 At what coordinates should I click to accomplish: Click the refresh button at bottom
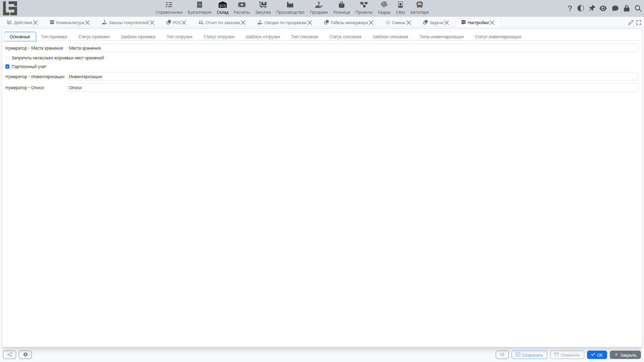[x=502, y=355]
